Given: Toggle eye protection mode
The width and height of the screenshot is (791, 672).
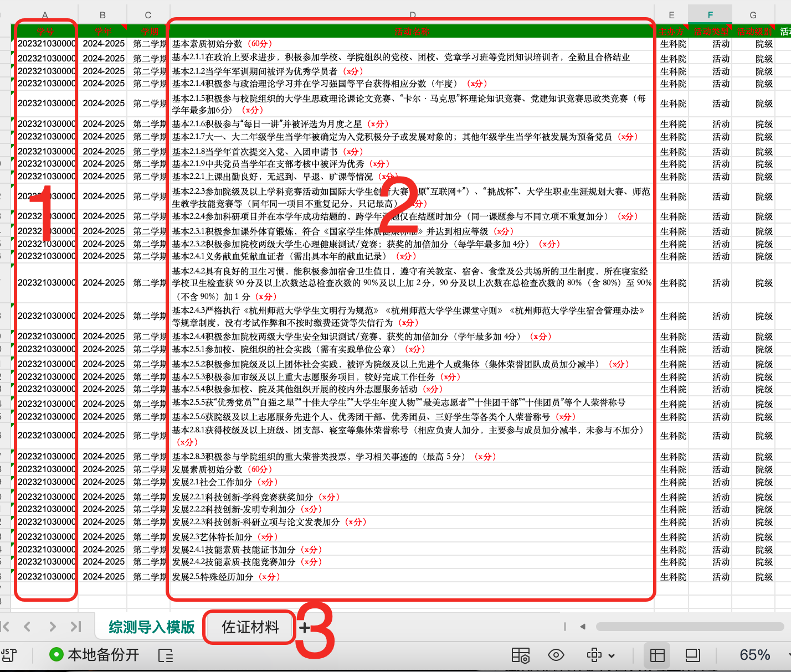Looking at the screenshot, I should click(556, 655).
